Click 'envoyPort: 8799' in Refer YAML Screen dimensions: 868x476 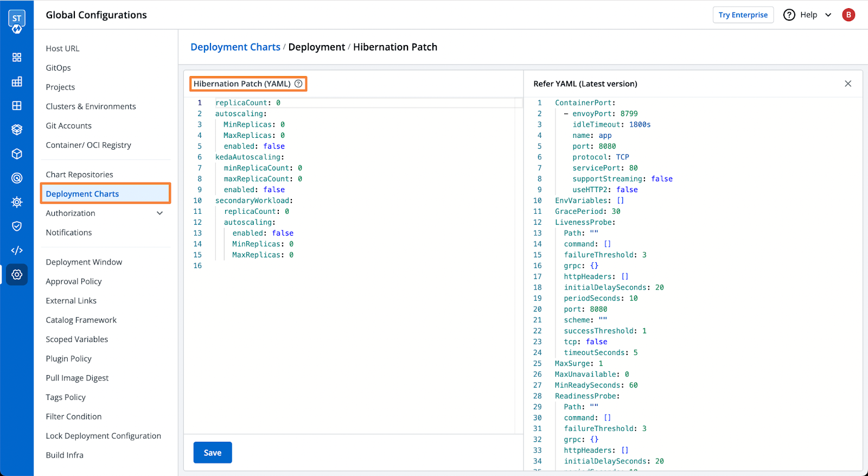pos(605,113)
